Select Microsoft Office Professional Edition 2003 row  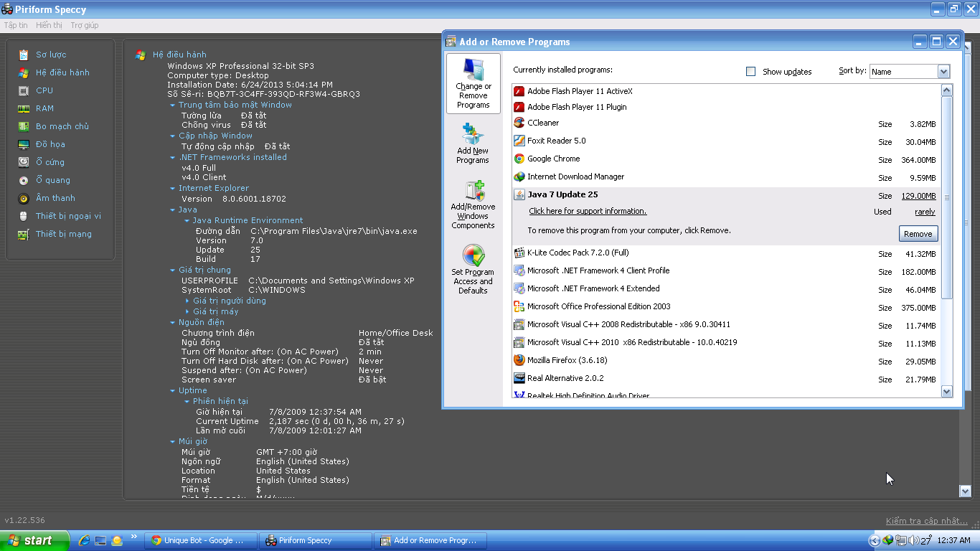pyautogui.click(x=726, y=306)
